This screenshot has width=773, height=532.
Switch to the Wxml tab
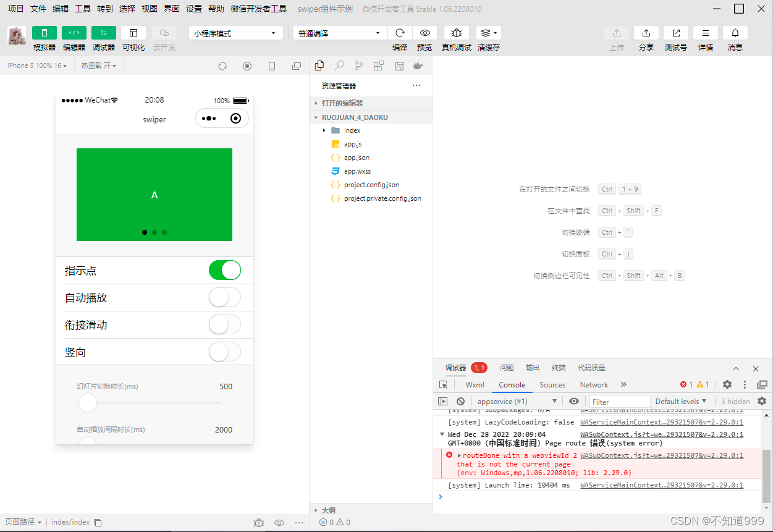pos(475,384)
